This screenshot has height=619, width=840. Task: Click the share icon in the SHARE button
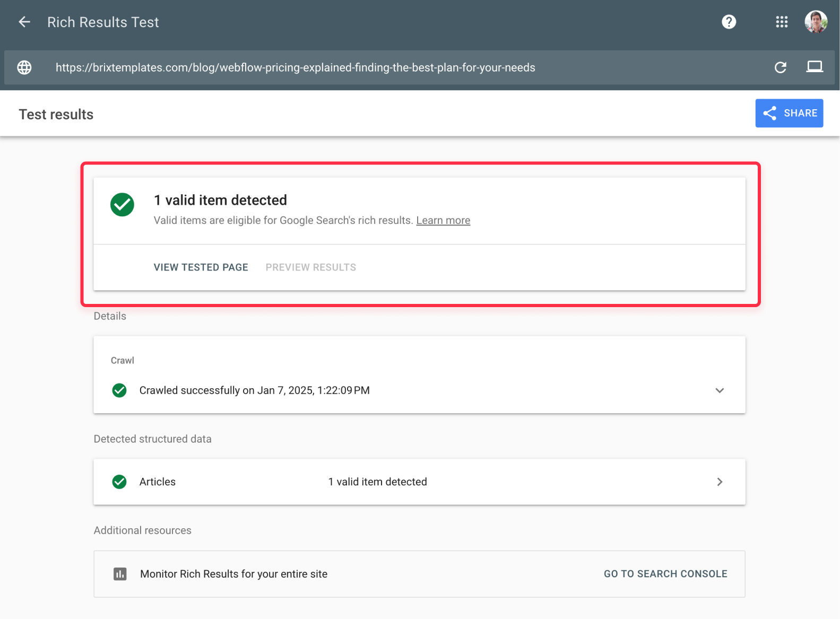pyautogui.click(x=769, y=113)
